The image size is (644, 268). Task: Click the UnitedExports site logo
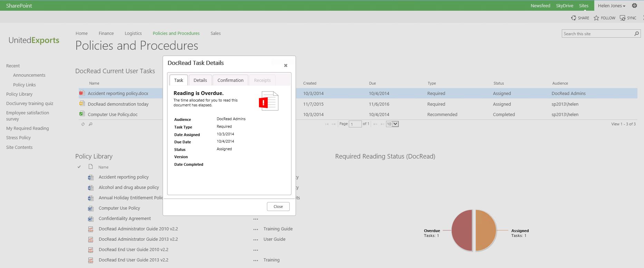pyautogui.click(x=34, y=40)
